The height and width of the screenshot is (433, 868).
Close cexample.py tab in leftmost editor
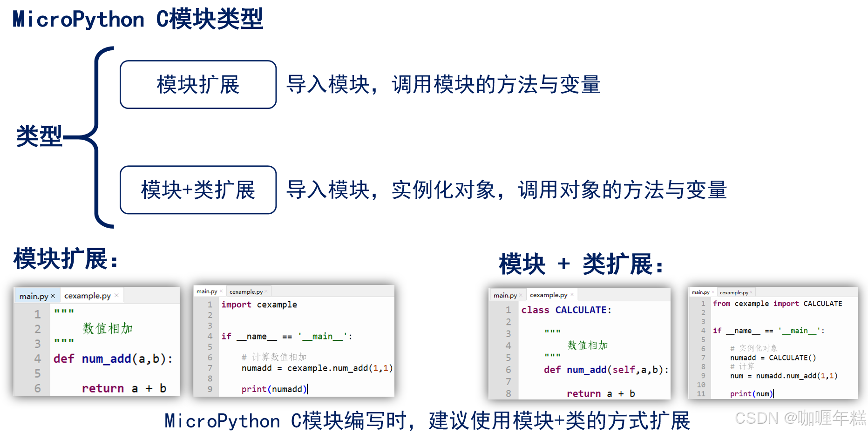[x=116, y=295]
